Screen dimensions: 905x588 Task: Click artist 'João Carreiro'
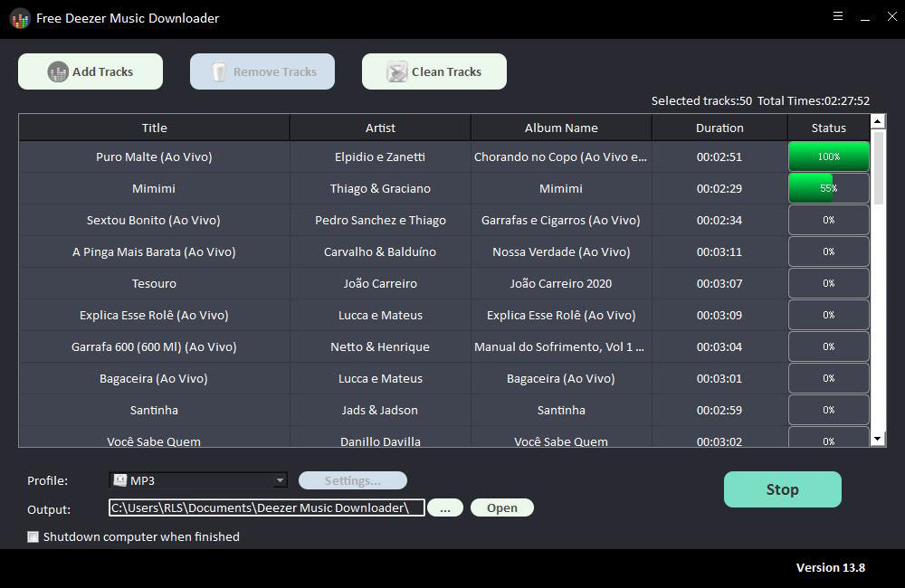pos(380,283)
